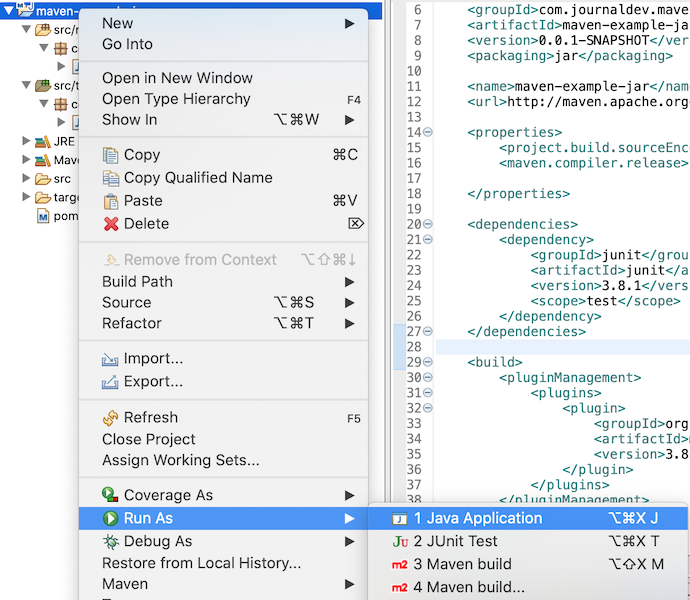Click the red Delete X icon

coord(111,224)
